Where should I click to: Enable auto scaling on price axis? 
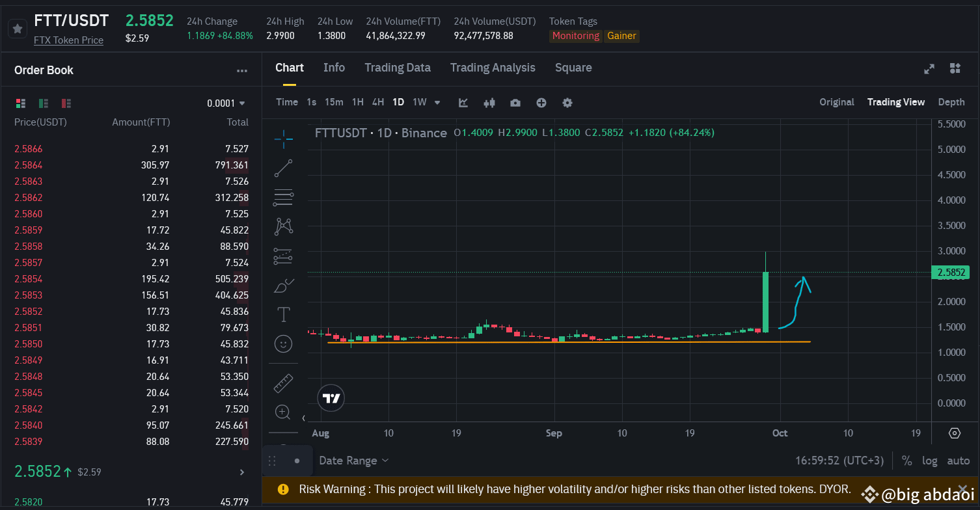958,460
